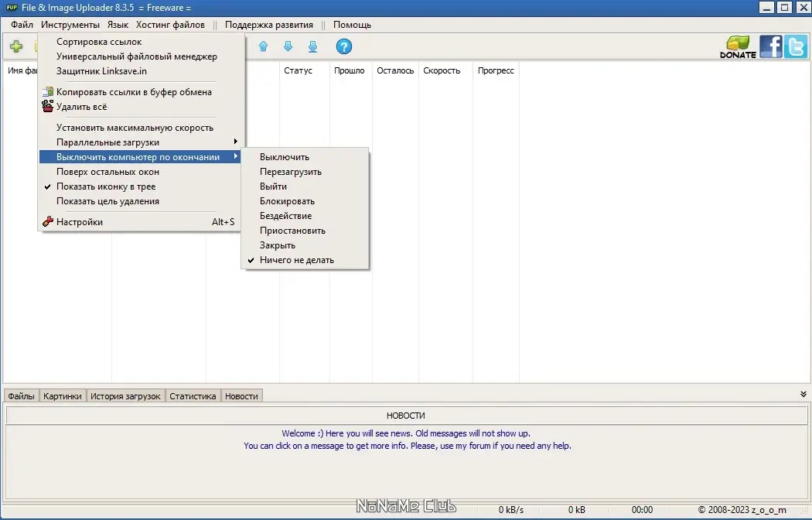The image size is (812, 520).
Task: Open the Twitter page icon
Action: pos(795,46)
